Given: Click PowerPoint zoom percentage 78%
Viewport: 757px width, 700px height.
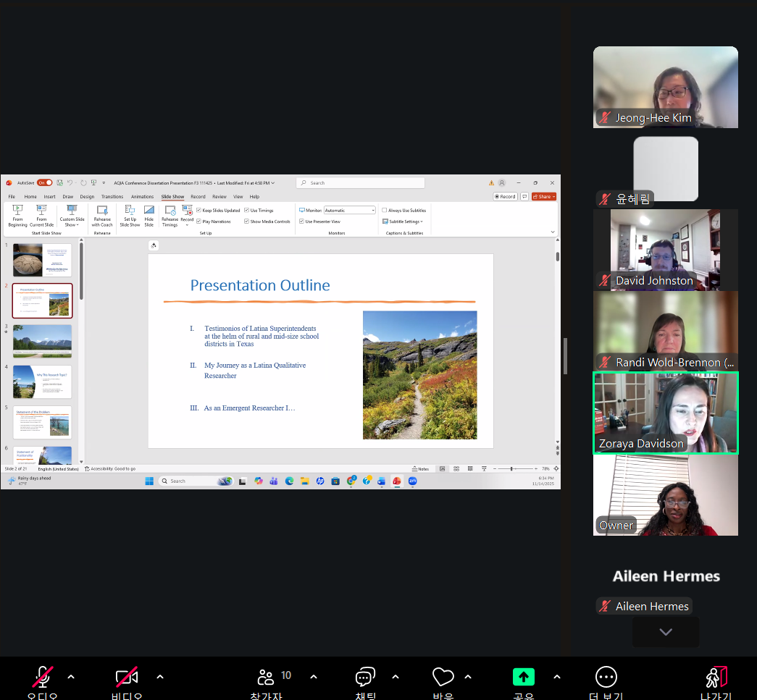Looking at the screenshot, I should [x=545, y=468].
